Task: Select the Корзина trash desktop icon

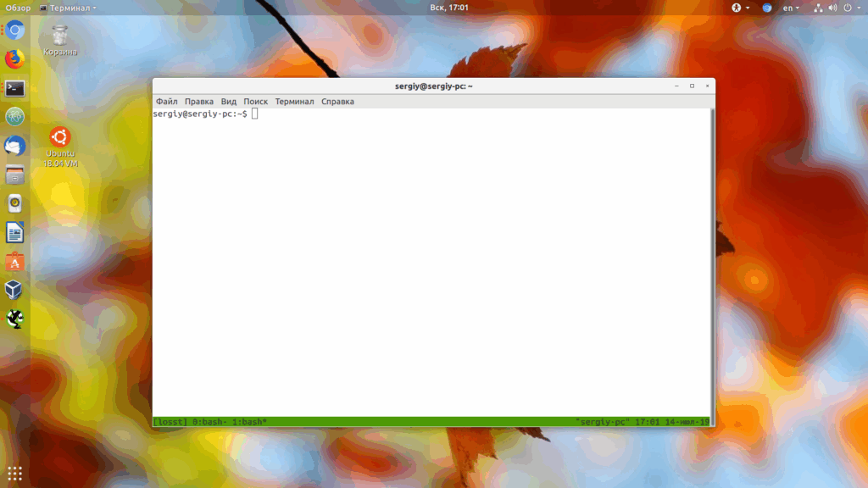Action: 60,41
